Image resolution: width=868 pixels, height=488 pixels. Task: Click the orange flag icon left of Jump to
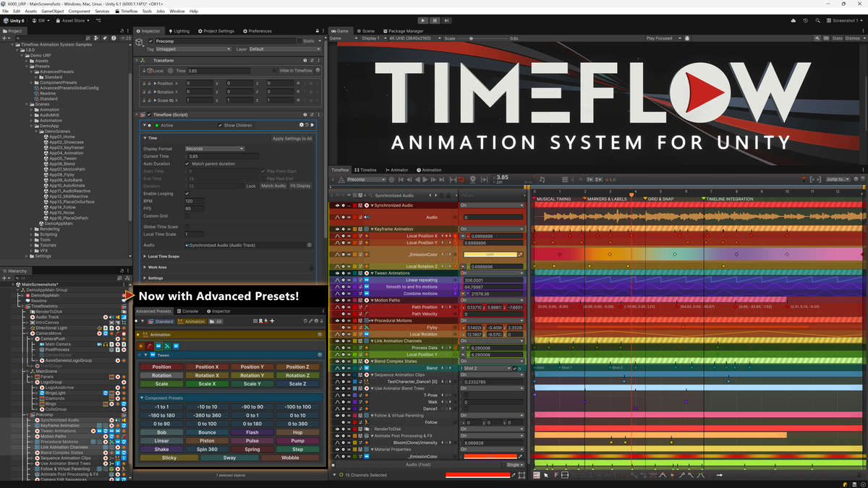coord(802,179)
